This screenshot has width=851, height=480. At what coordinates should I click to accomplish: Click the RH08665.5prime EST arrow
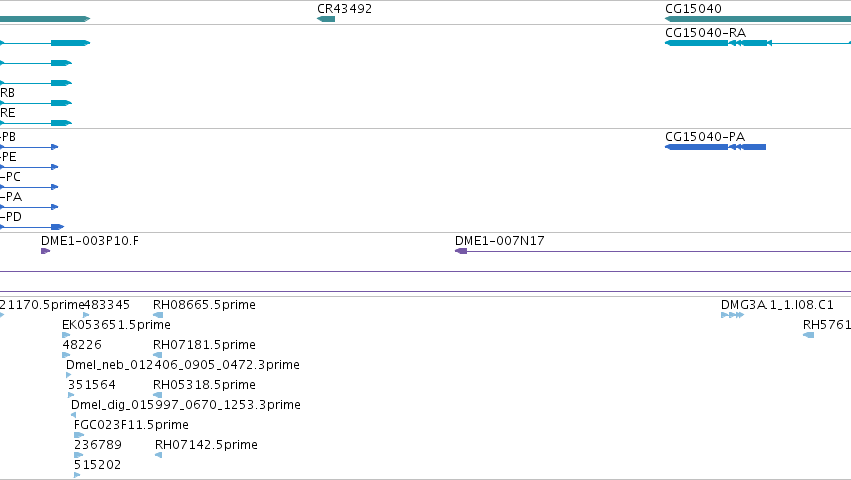(158, 315)
